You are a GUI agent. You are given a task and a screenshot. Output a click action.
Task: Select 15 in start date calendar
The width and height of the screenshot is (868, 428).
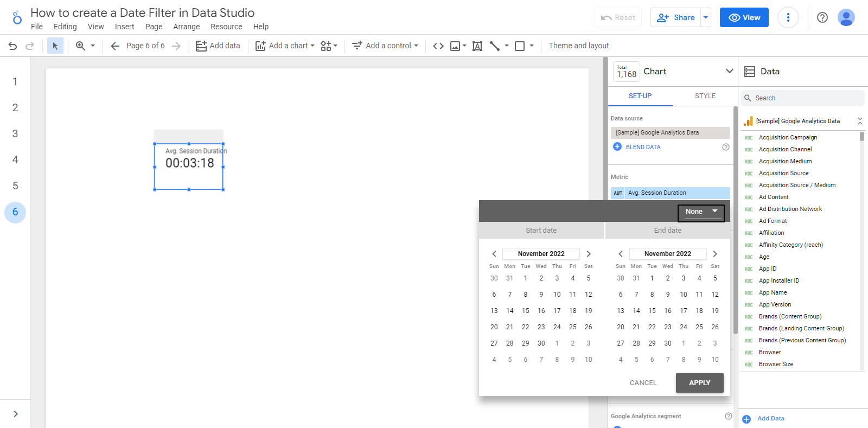tap(525, 311)
